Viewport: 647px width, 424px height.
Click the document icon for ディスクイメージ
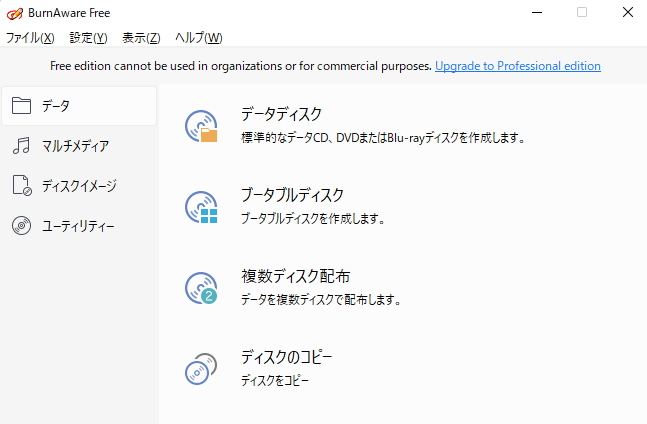[x=22, y=186]
